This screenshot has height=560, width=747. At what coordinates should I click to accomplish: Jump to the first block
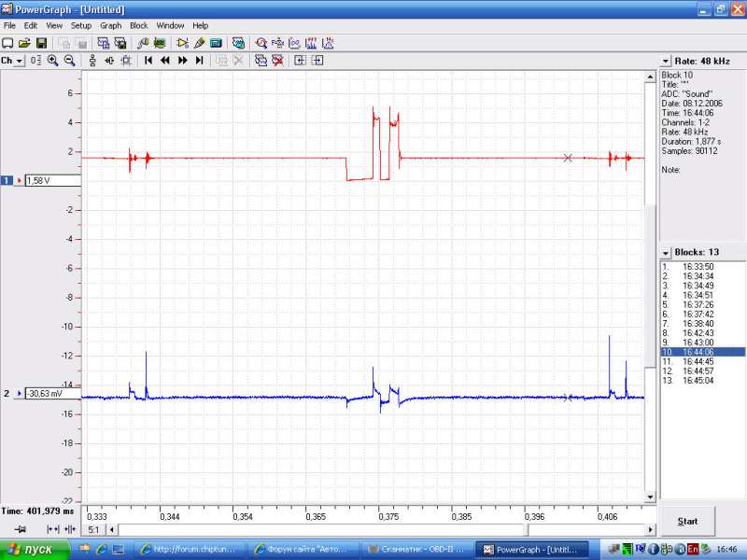pos(148,61)
